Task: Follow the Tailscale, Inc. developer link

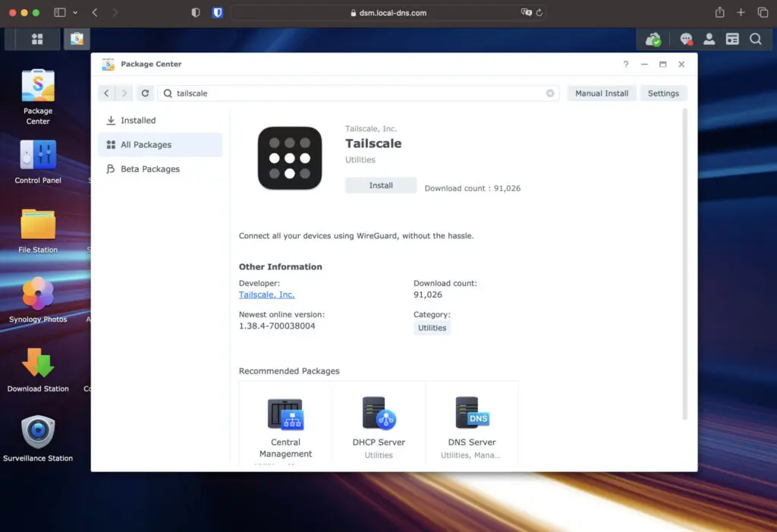Action: click(x=266, y=294)
